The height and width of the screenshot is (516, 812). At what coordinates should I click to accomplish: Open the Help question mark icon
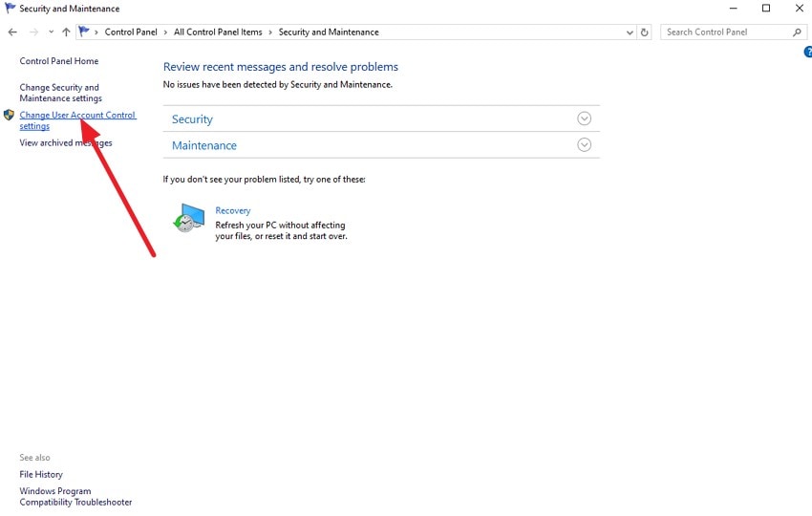tap(808, 52)
